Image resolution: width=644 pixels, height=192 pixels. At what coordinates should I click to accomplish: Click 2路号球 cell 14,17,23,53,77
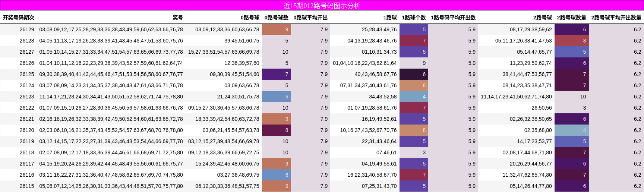point(534,141)
